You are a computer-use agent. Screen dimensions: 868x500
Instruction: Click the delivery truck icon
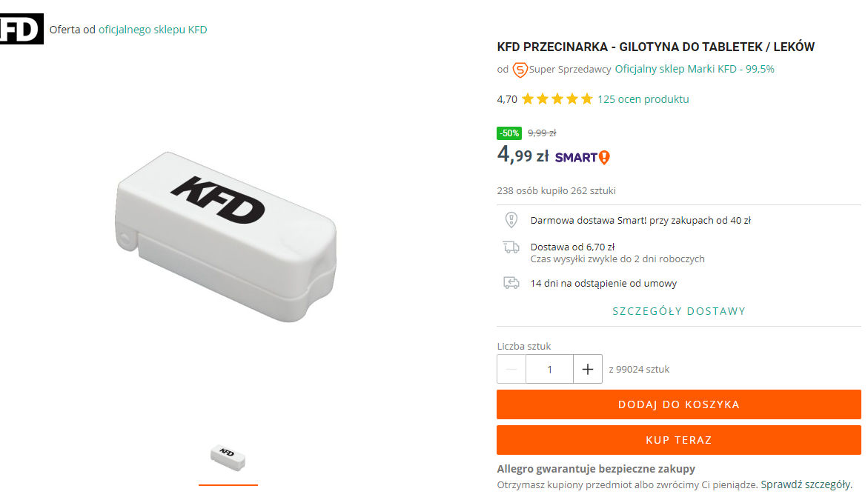pos(511,247)
